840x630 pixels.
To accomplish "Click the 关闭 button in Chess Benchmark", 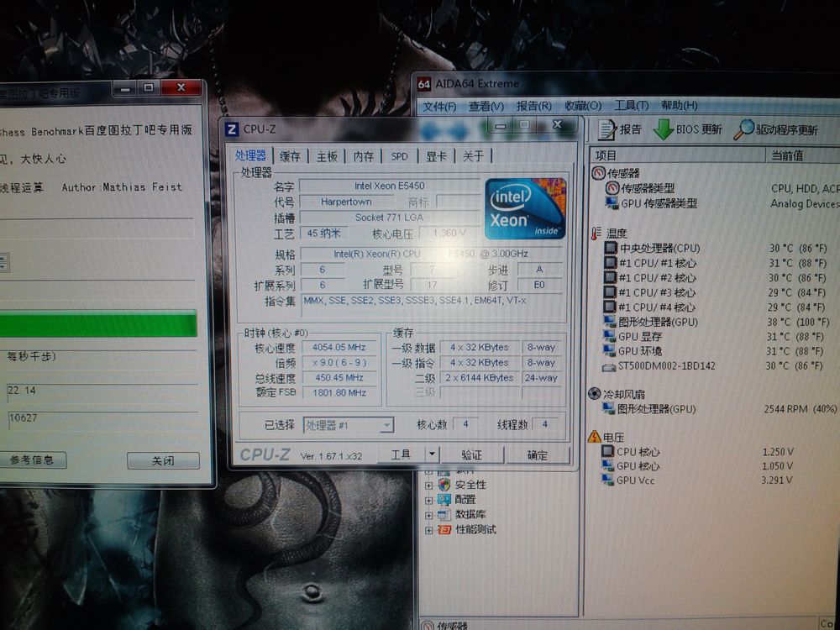I will pos(163,460).
